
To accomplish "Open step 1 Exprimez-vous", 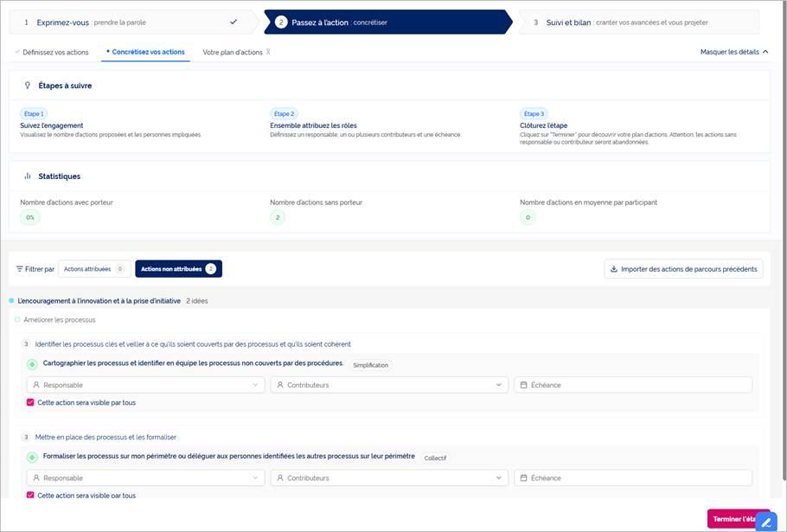I will pos(133,22).
